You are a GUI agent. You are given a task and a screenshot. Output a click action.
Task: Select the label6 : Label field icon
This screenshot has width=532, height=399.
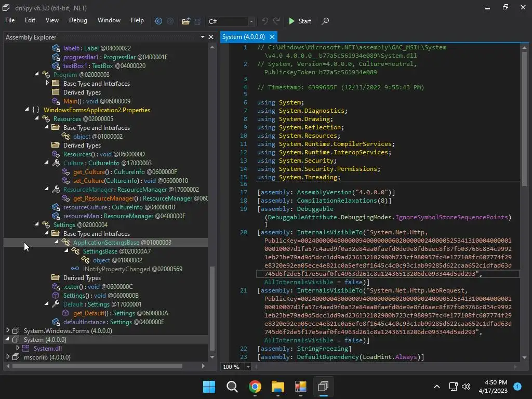(x=56, y=48)
